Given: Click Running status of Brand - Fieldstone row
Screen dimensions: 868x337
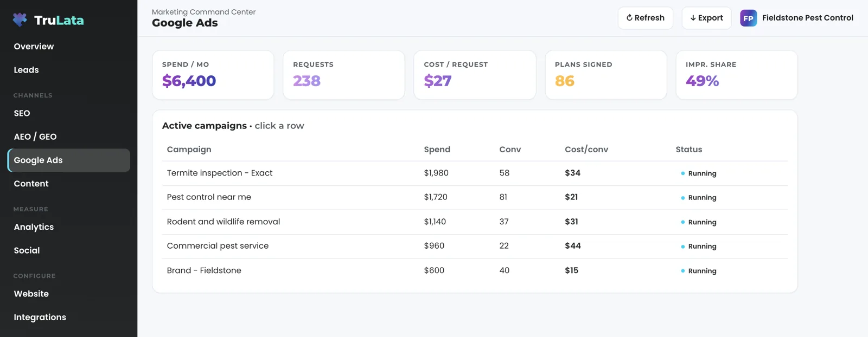Looking at the screenshot, I should tap(699, 271).
